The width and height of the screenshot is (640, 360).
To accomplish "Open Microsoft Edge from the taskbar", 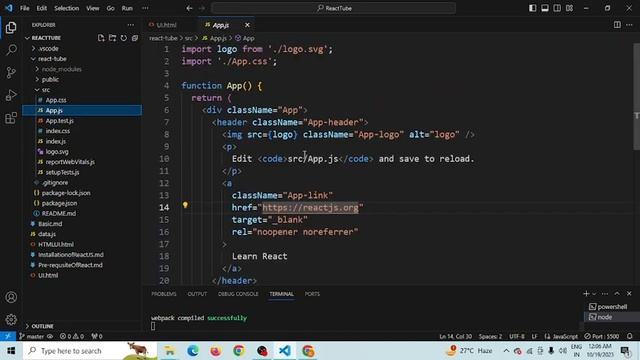I will click(x=193, y=351).
